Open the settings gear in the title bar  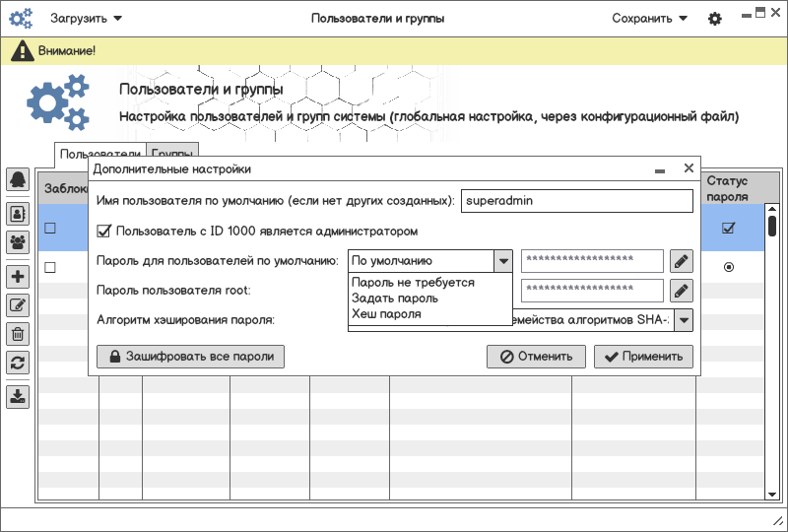[x=715, y=19]
